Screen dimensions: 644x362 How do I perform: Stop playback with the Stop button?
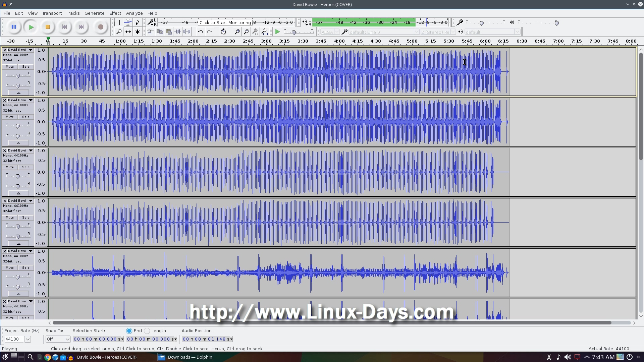pos(48,27)
